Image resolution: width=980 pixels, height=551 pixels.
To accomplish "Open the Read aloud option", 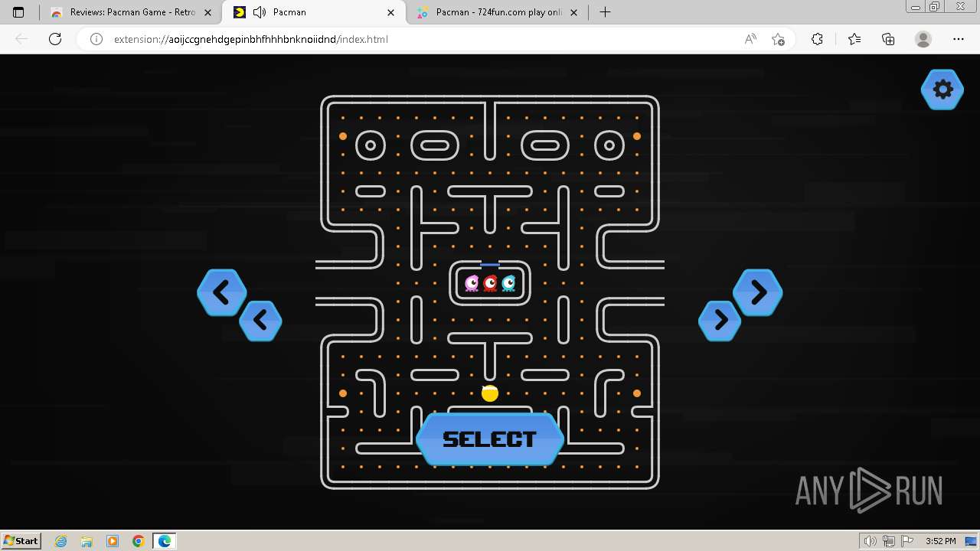I will coord(750,39).
